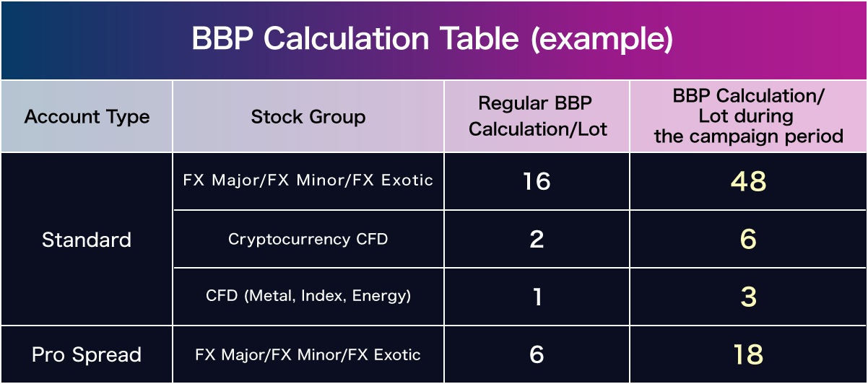This screenshot has width=868, height=384.
Task: Select the regular BBP value 1
Action: pyautogui.click(x=537, y=297)
